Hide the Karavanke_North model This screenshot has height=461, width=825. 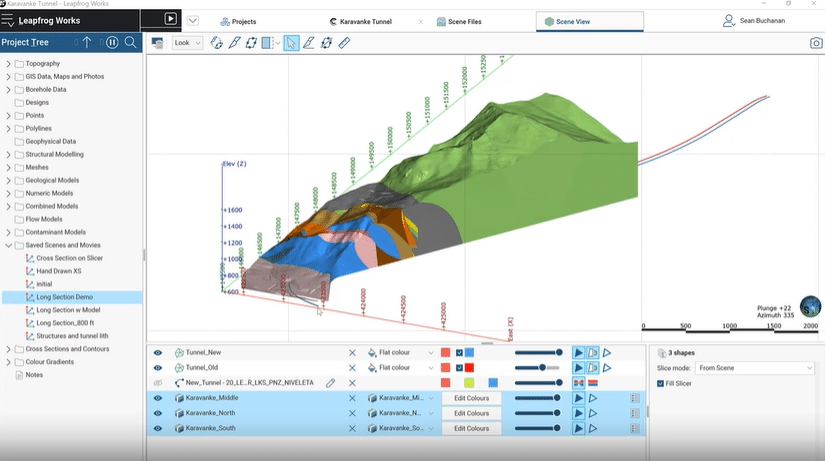[x=157, y=413]
